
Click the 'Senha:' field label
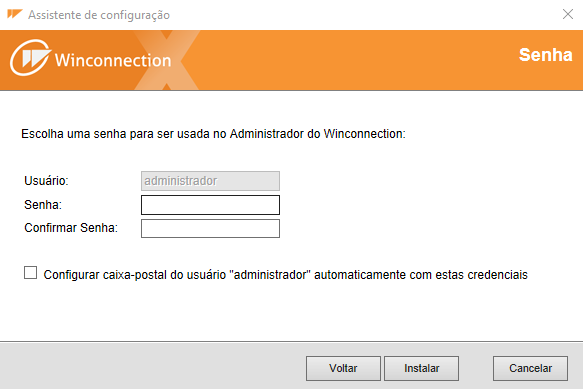click(x=43, y=205)
